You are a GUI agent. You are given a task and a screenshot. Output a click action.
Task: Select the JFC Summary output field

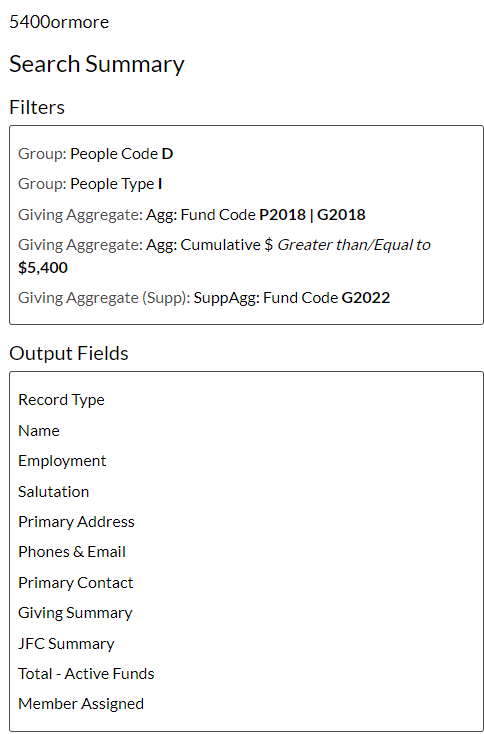[x=66, y=644]
